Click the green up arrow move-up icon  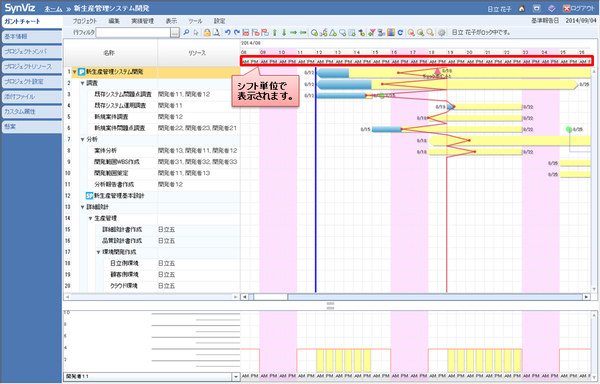click(x=274, y=33)
